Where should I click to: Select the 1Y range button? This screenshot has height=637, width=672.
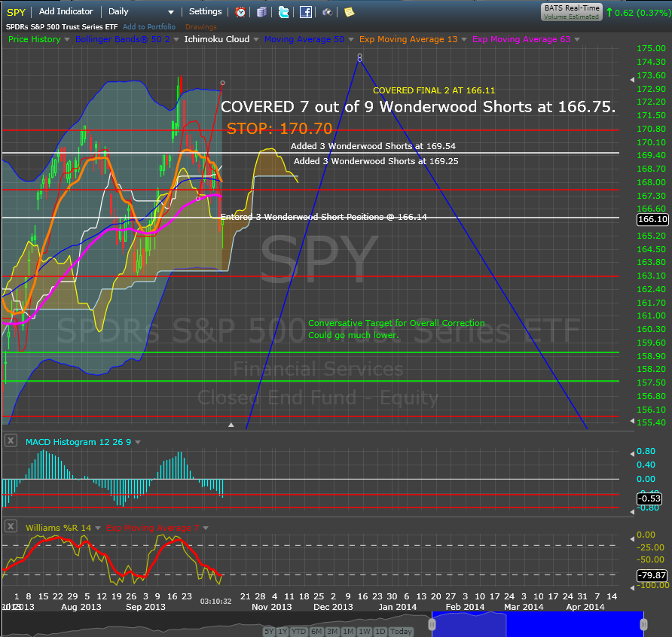(x=283, y=632)
